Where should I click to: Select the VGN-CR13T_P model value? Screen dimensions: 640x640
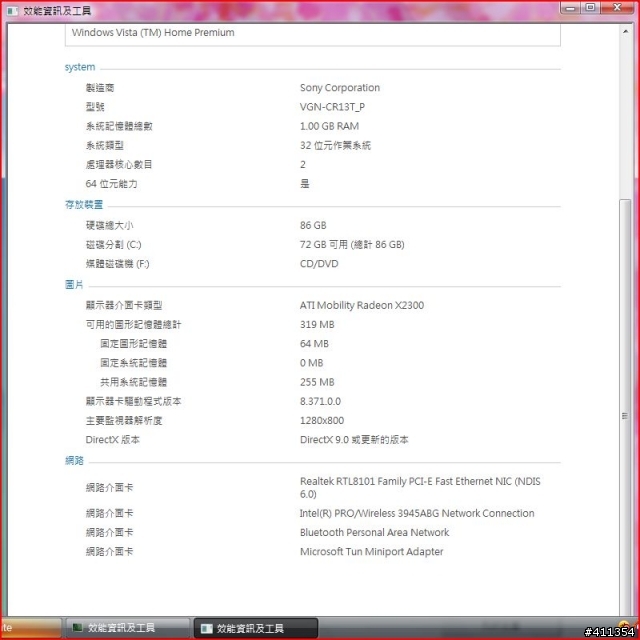tap(332, 107)
